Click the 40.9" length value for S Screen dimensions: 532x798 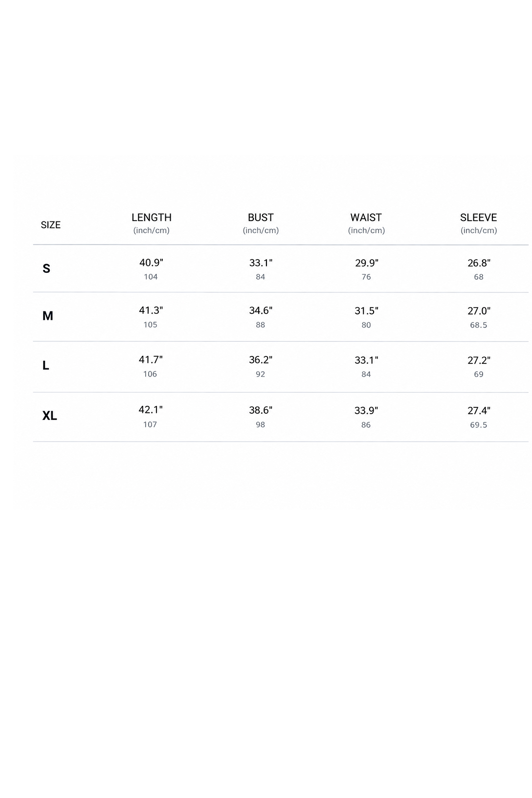pos(151,263)
